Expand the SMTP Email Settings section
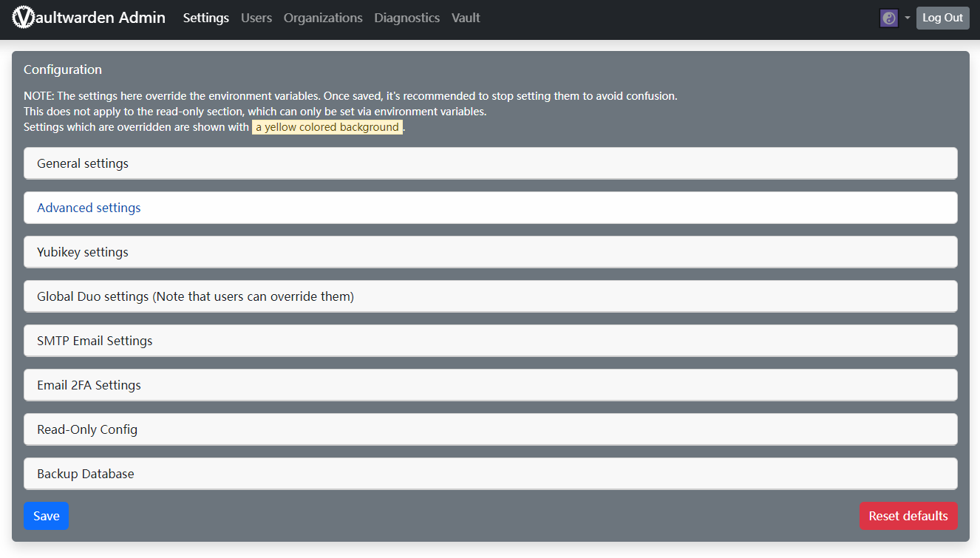This screenshot has width=980, height=558. click(x=491, y=341)
